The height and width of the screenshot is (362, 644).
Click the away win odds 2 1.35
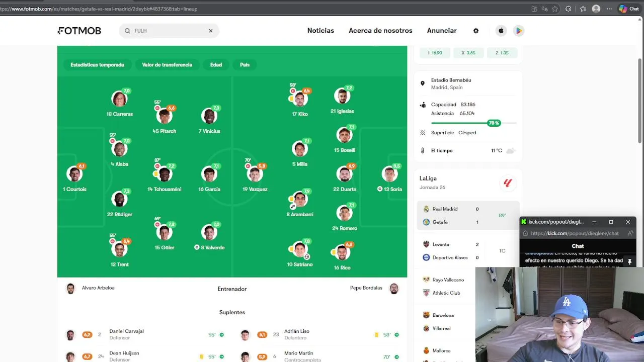502,53
